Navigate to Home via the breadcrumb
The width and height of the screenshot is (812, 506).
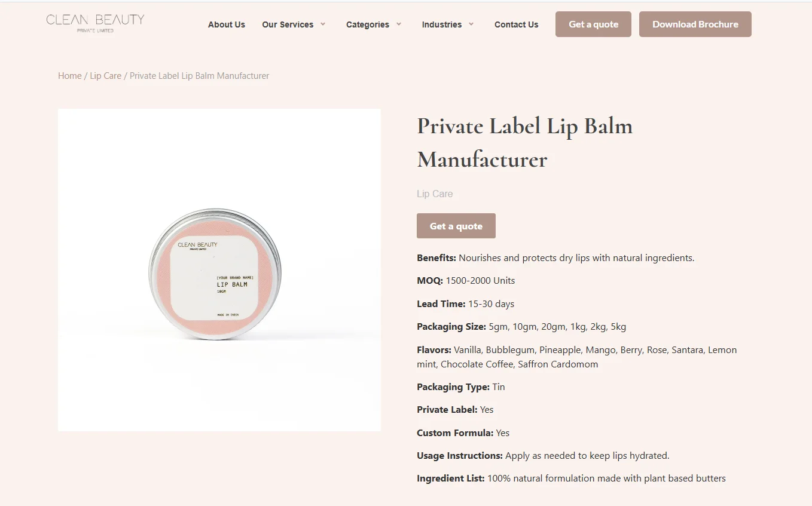point(69,75)
